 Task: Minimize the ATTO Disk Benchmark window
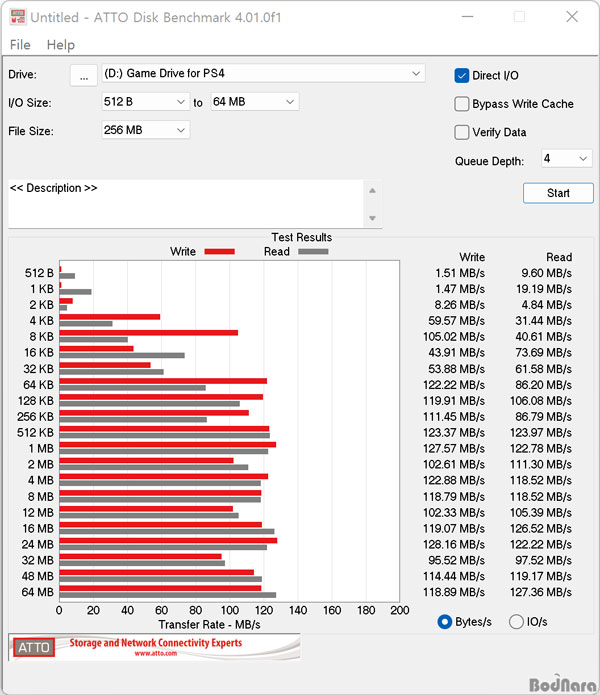pyautogui.click(x=468, y=17)
